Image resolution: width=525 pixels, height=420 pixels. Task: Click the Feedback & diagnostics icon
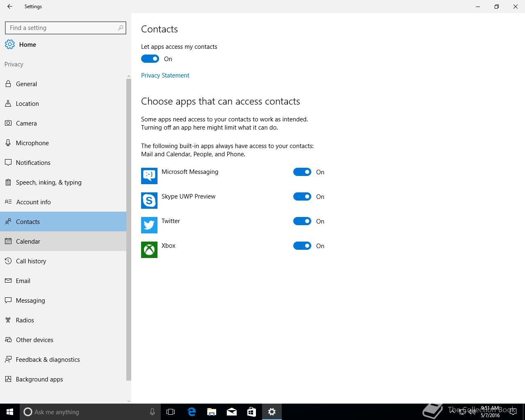[8, 359]
